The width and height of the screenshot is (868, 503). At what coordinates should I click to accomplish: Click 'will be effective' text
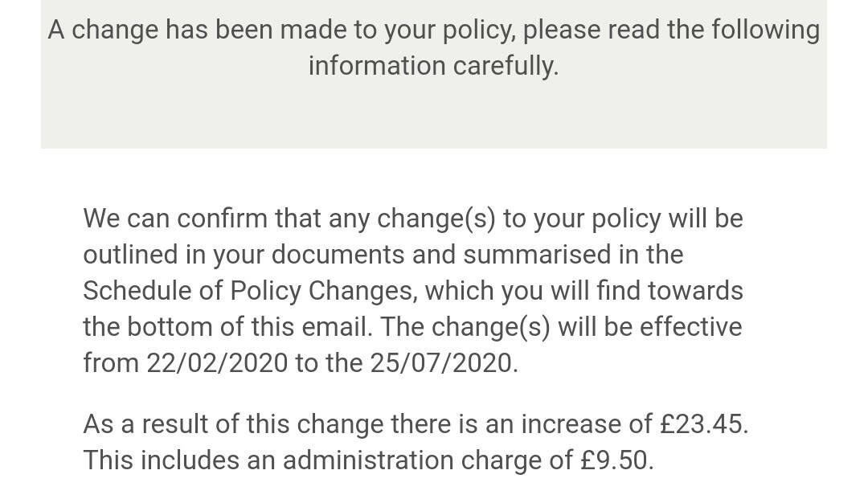point(650,327)
